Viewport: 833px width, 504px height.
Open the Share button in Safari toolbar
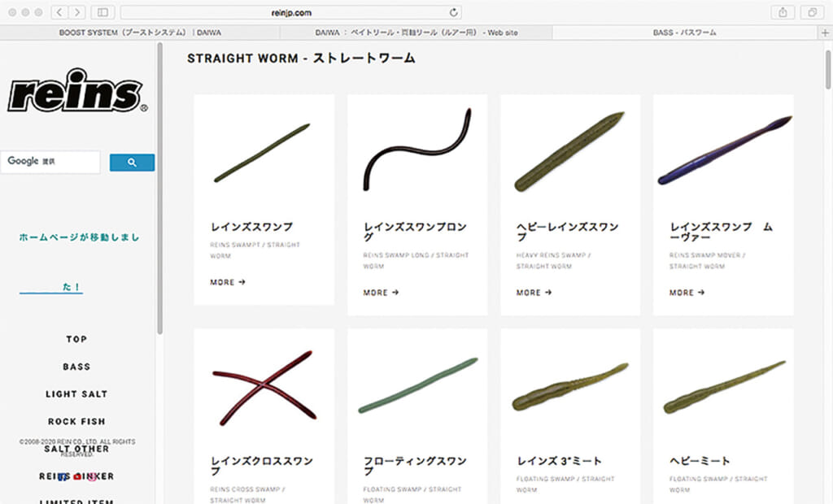pyautogui.click(x=783, y=12)
